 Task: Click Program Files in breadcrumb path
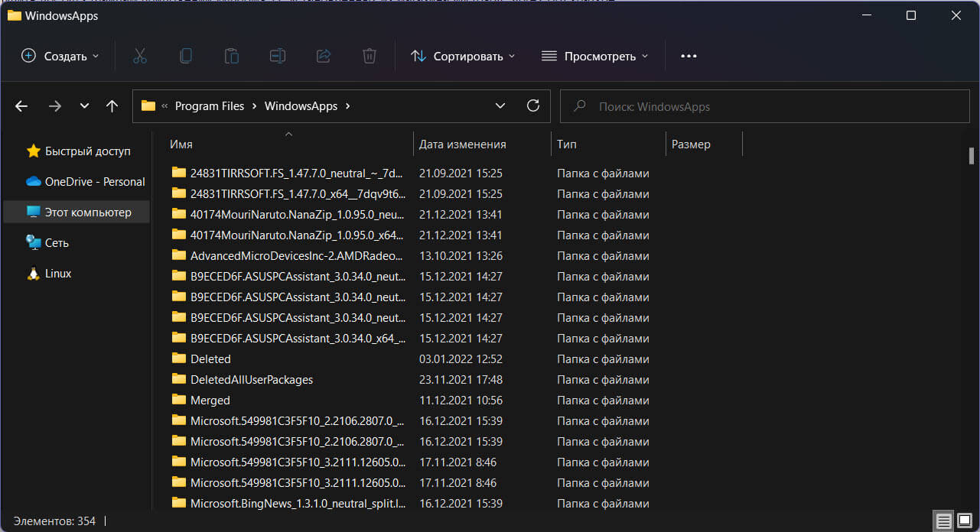click(x=210, y=106)
